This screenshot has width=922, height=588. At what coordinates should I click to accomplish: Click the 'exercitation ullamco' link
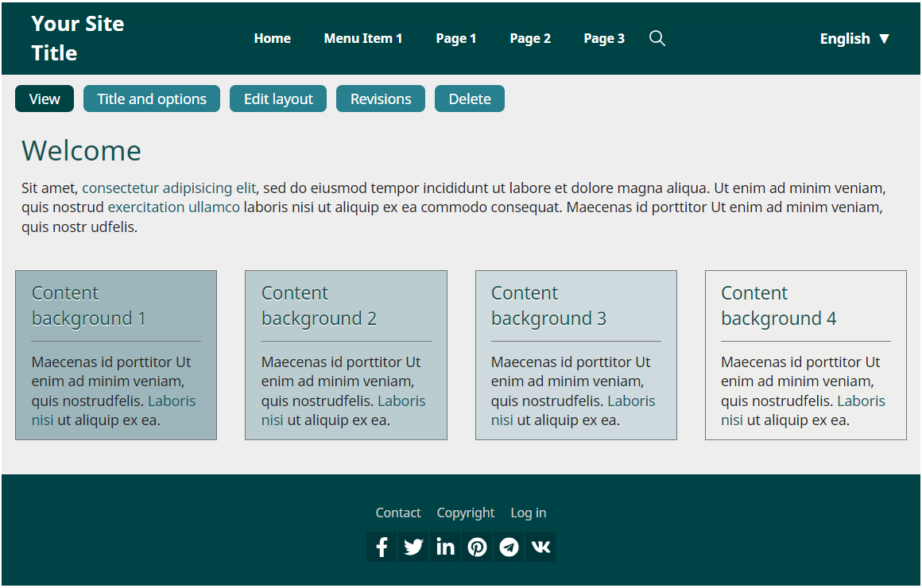coord(173,207)
